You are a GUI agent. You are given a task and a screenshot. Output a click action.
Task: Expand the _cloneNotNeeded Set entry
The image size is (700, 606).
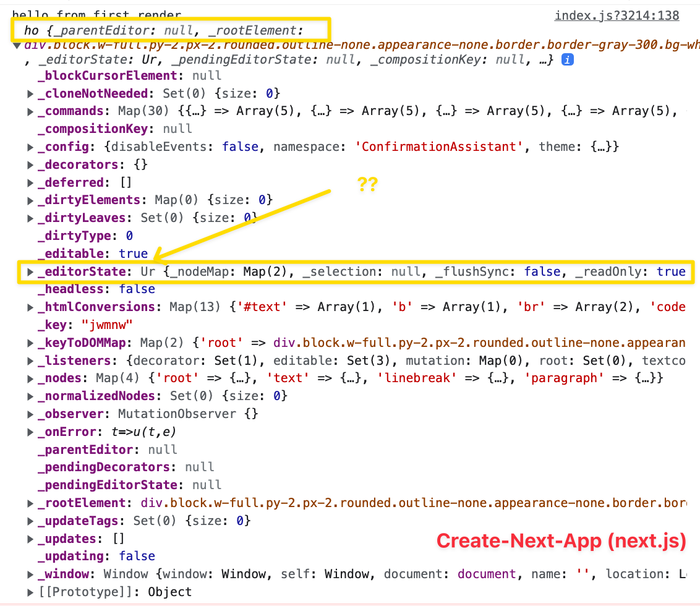(x=30, y=94)
